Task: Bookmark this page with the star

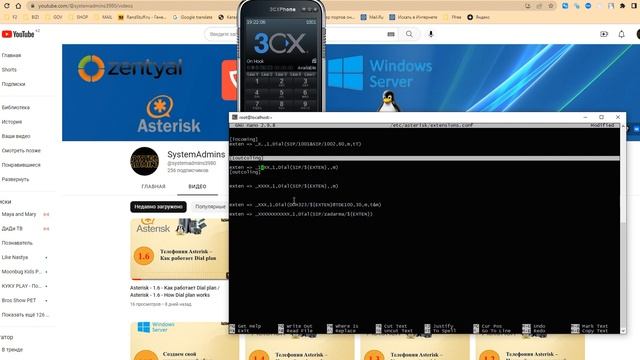Action: [551, 6]
